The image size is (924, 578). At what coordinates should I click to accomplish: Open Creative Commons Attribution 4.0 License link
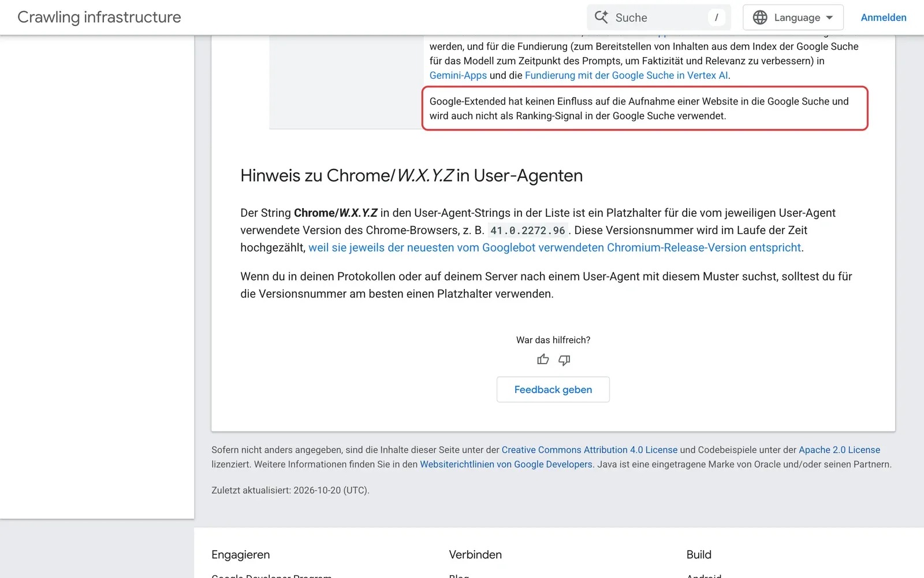point(589,450)
